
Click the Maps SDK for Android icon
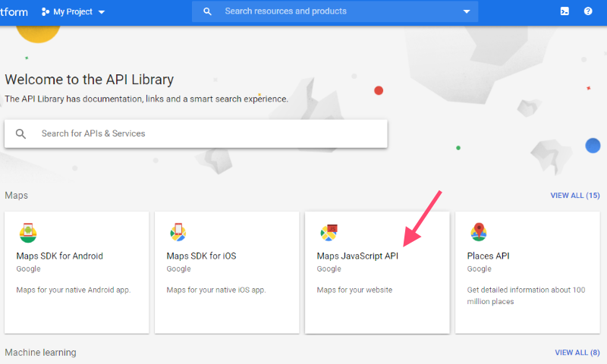pyautogui.click(x=28, y=233)
